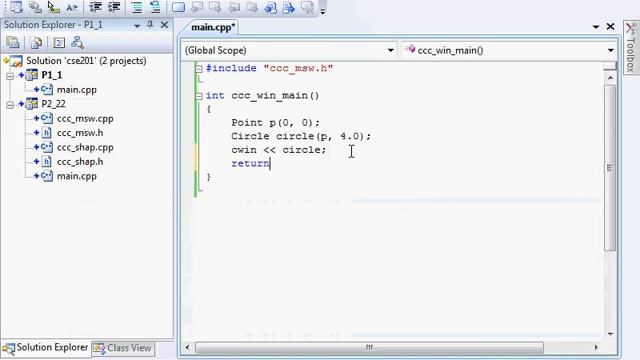Open the Toolbox side tab
The height and width of the screenshot is (360, 640).
[x=631, y=47]
